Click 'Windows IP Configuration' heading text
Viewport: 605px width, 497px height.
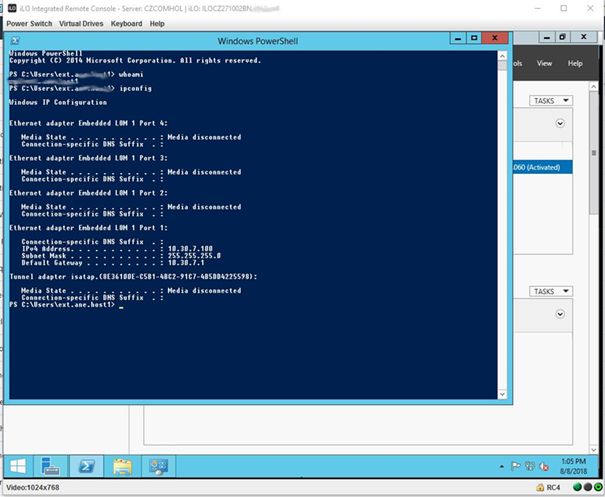click(58, 102)
